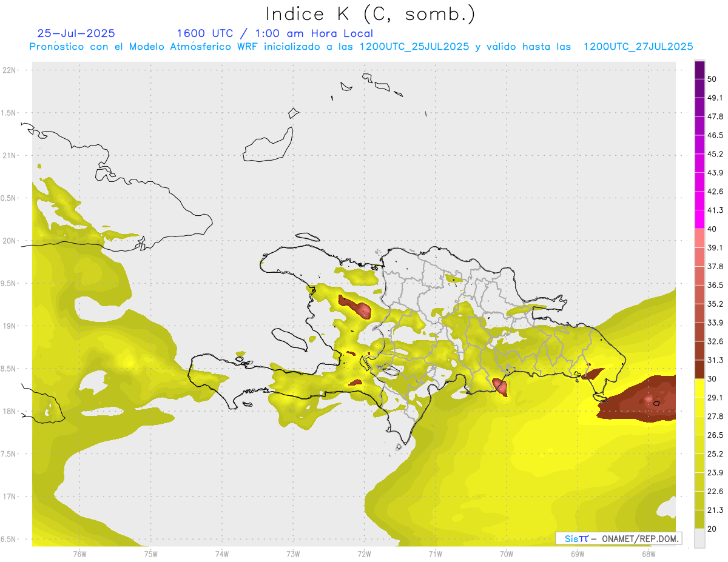Click the "32.6" color bar value
Screen dimensions: 728x562
(x=715, y=341)
